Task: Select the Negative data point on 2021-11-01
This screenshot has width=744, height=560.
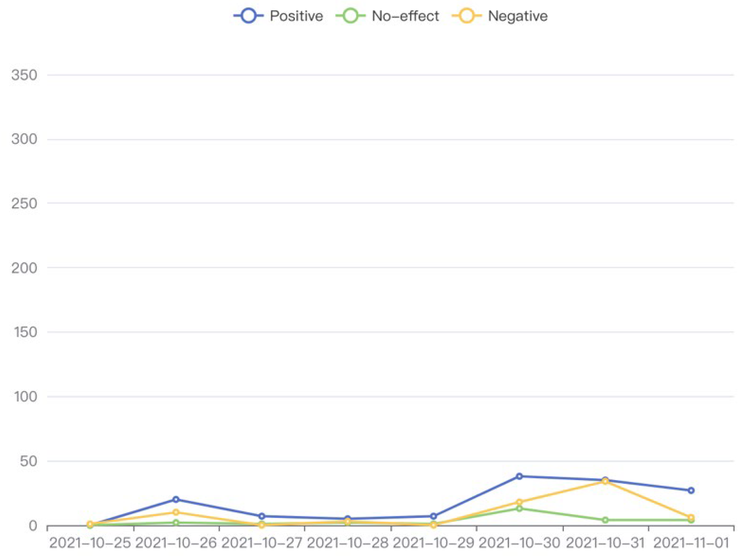Action: tap(691, 517)
